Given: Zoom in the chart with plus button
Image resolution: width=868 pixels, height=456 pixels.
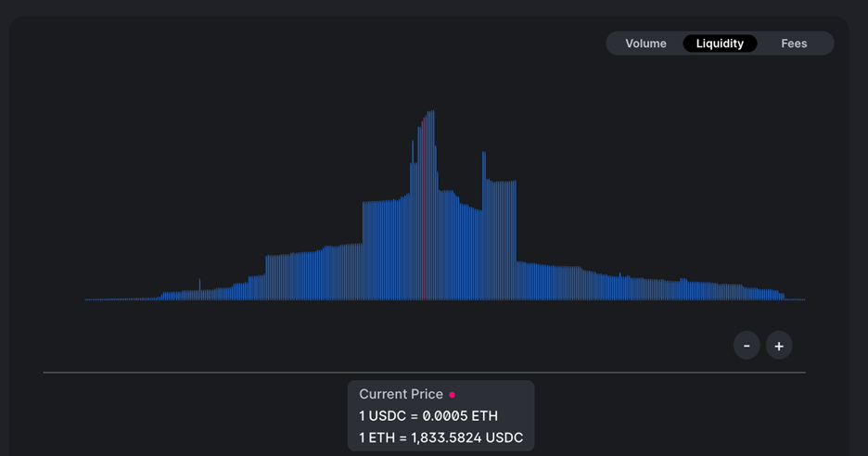Looking at the screenshot, I should click(779, 346).
